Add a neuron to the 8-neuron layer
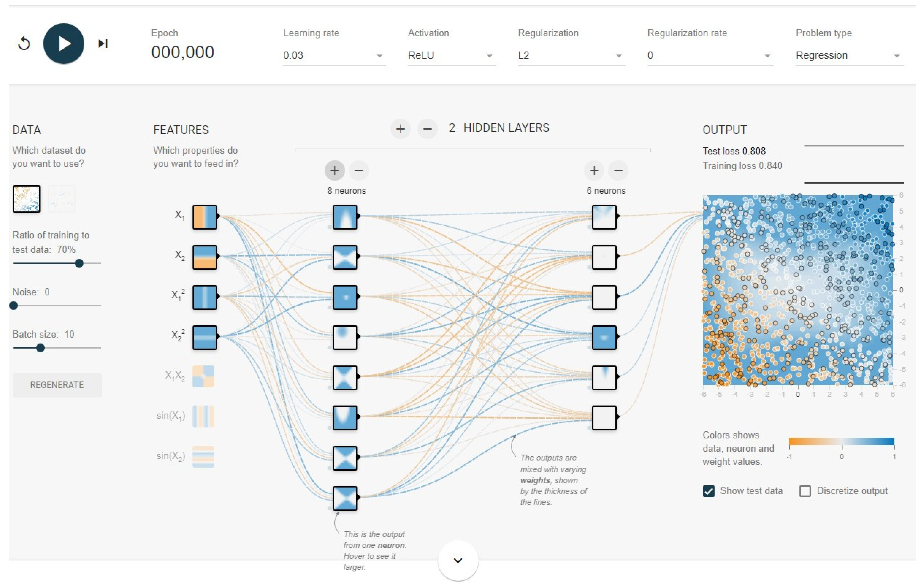 (x=335, y=170)
